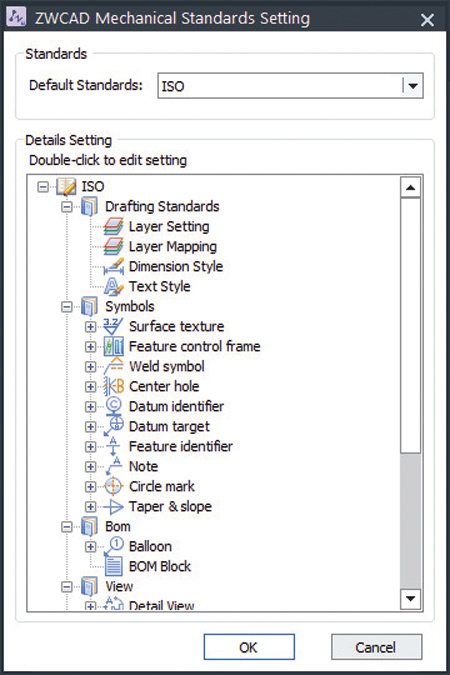Expand the Taper & slope node
The width and height of the screenshot is (450, 675).
pos(90,507)
